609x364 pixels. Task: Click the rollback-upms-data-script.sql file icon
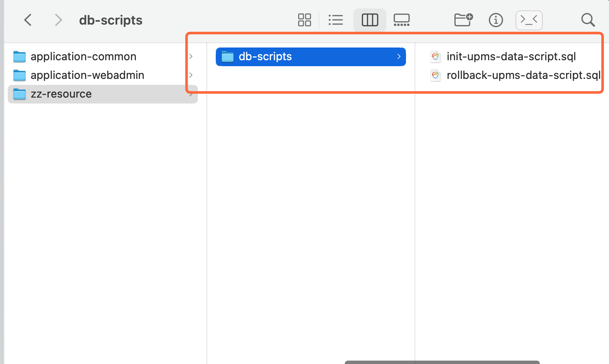(435, 76)
